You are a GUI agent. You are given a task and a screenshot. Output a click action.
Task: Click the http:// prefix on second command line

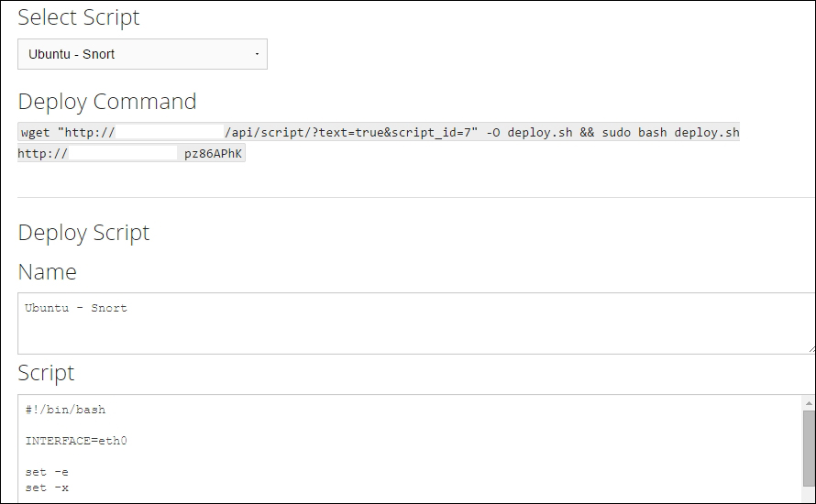point(42,153)
